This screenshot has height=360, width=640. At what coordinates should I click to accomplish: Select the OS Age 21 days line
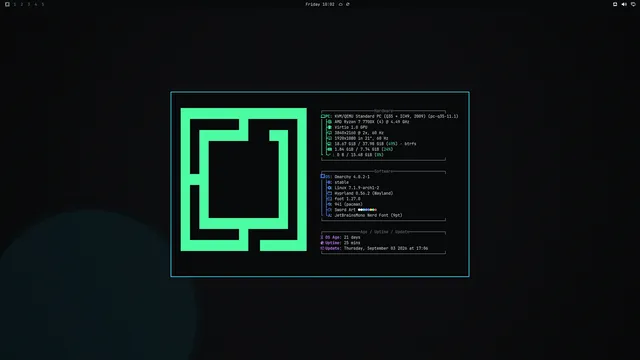[x=340, y=237]
